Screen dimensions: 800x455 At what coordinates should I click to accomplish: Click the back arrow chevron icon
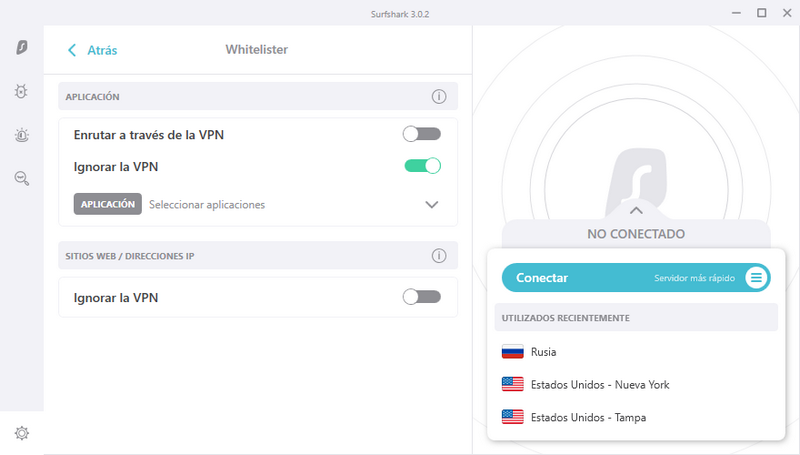click(72, 50)
